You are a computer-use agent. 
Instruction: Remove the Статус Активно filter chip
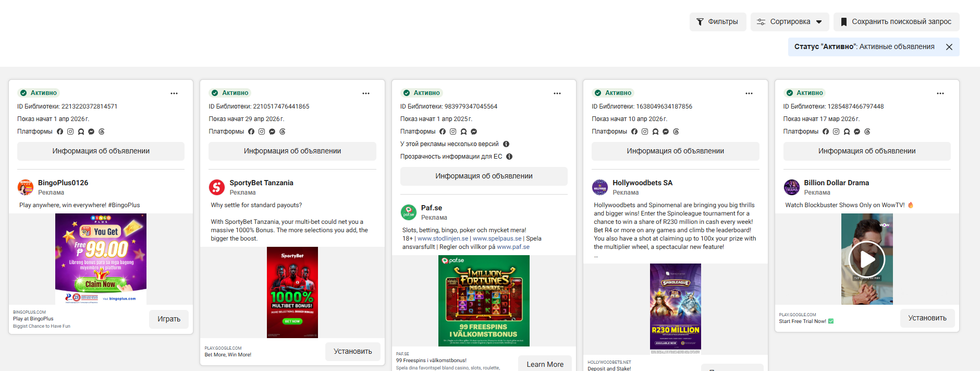[x=949, y=47]
